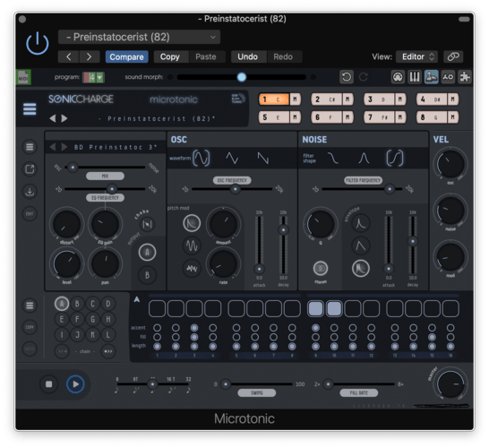Select sawtooth oscillator waveform
Image resolution: width=489 pixels, height=448 pixels.
click(263, 159)
